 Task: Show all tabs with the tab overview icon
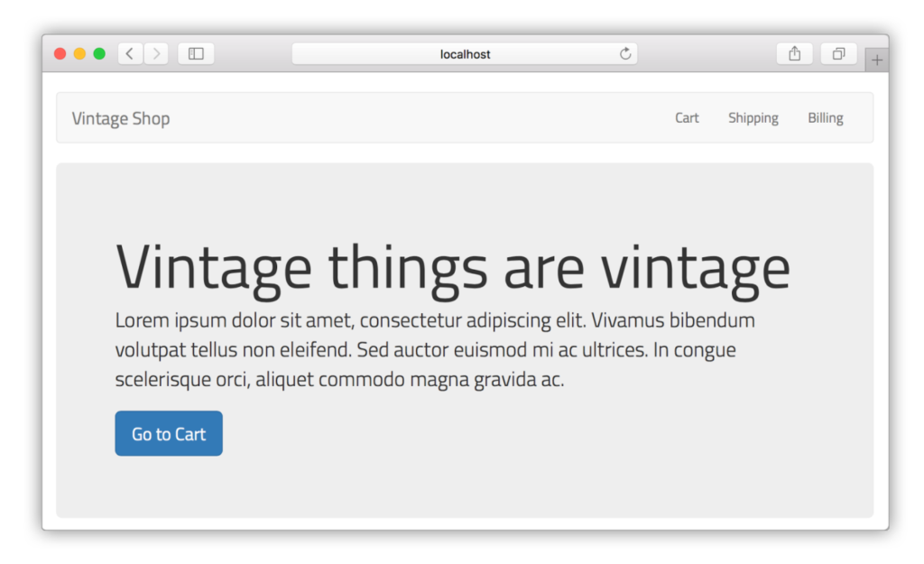(x=838, y=53)
